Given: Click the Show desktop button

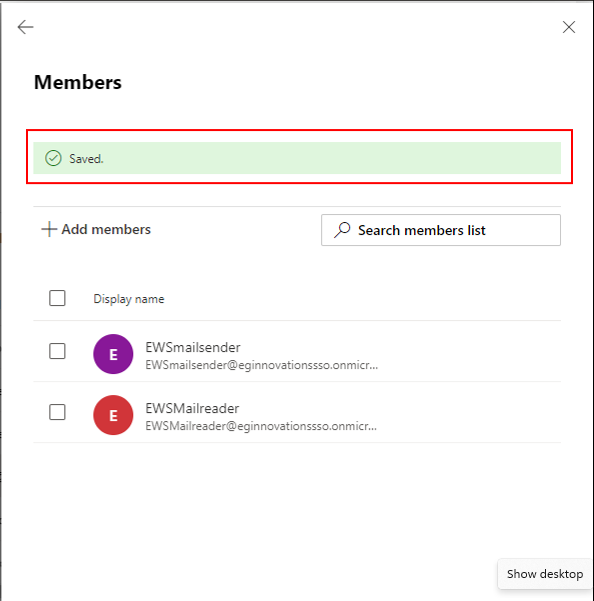Looking at the screenshot, I should [545, 574].
